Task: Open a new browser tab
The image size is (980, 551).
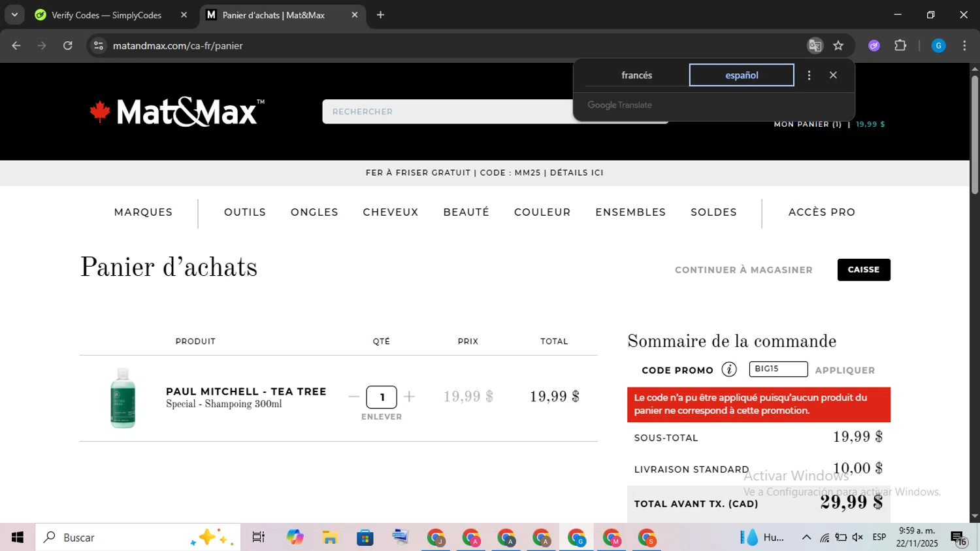Action: (x=380, y=15)
